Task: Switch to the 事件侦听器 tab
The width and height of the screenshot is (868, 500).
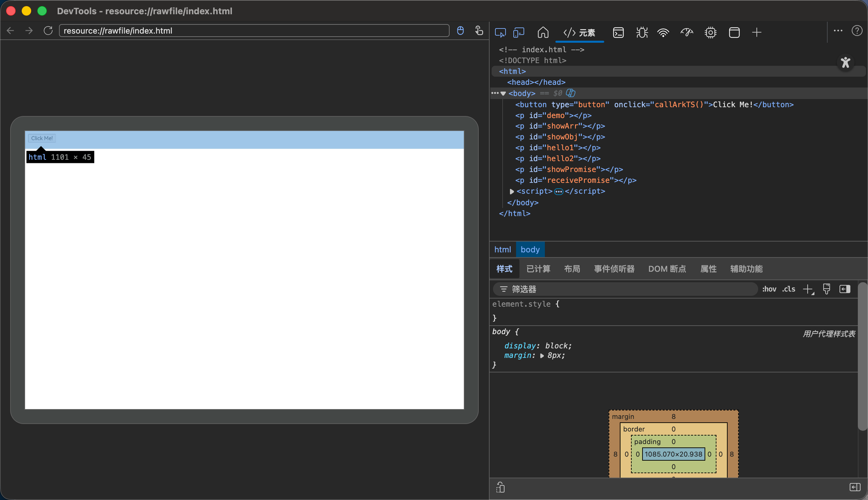Action: (x=614, y=269)
